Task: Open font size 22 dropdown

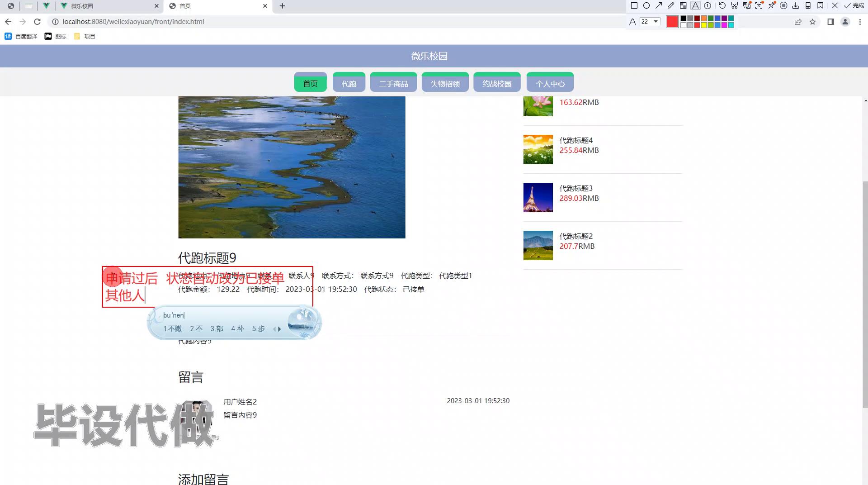Action: (x=650, y=22)
